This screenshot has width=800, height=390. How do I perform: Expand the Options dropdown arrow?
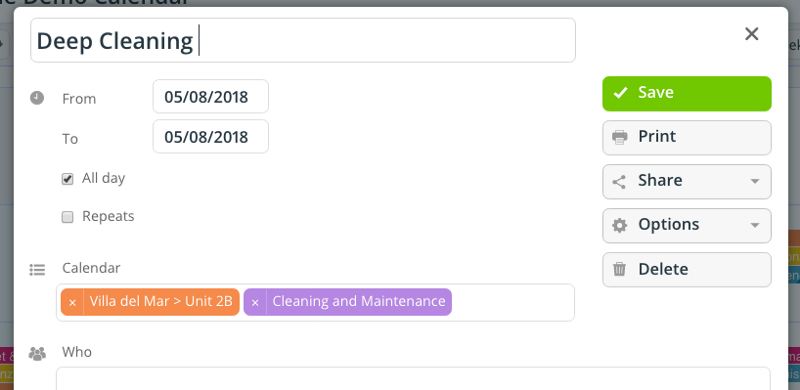pos(755,225)
